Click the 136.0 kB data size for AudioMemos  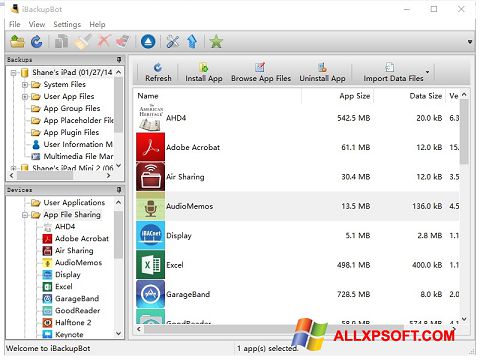pyautogui.click(x=427, y=206)
